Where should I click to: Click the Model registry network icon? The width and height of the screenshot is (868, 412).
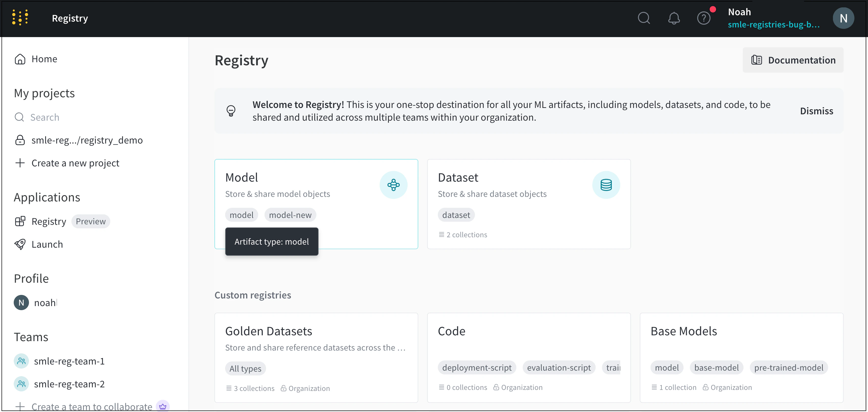(x=393, y=185)
